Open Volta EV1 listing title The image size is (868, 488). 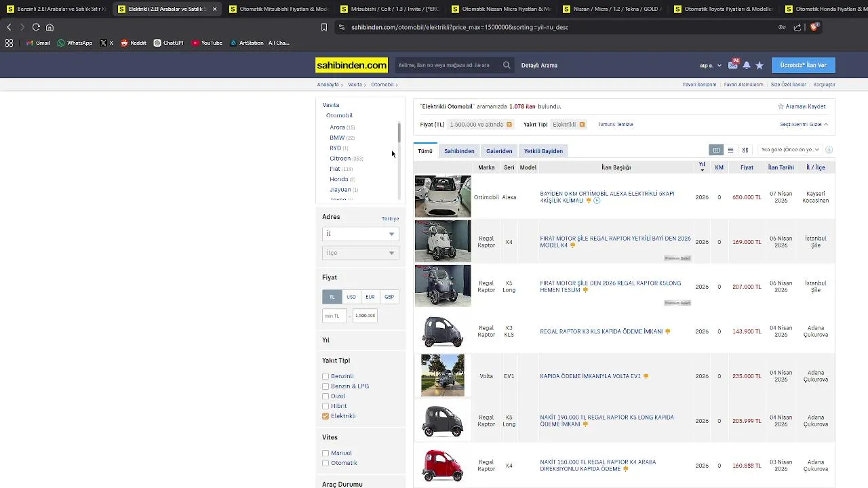click(x=590, y=376)
